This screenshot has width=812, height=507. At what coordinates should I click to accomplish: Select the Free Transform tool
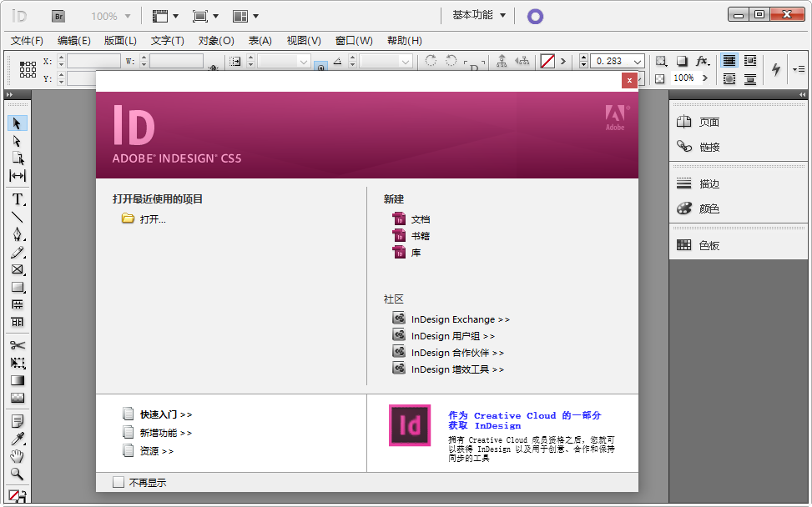[17, 363]
